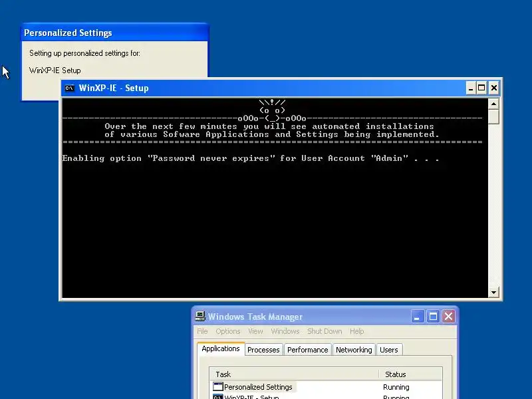
Task: Click console scrollbar up arrow
Action: click(x=493, y=104)
